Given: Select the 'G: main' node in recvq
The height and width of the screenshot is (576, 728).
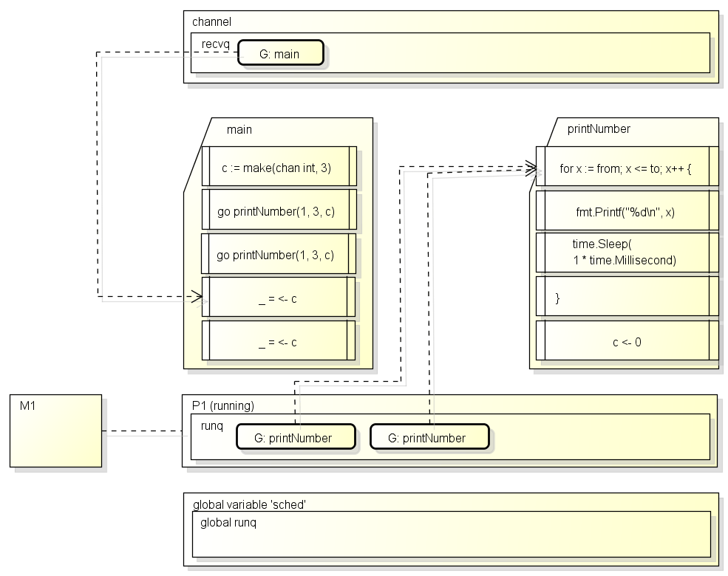Looking at the screenshot, I should (x=280, y=53).
